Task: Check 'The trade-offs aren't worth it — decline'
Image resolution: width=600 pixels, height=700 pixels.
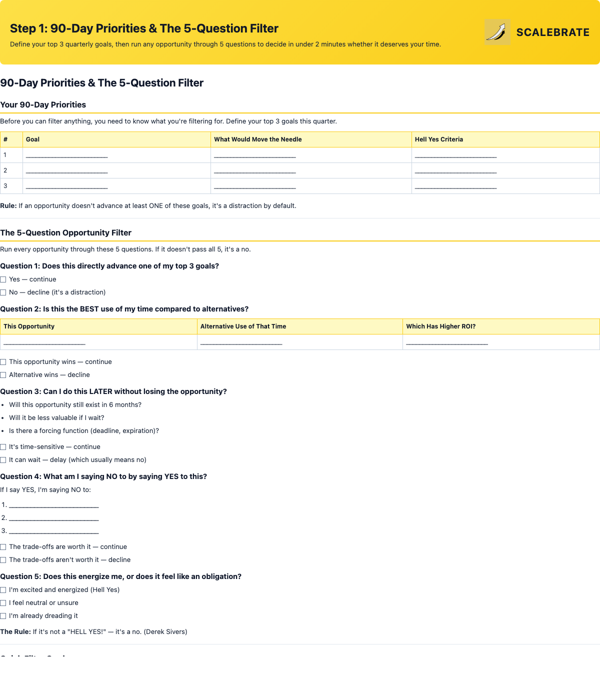Action: tap(3, 560)
